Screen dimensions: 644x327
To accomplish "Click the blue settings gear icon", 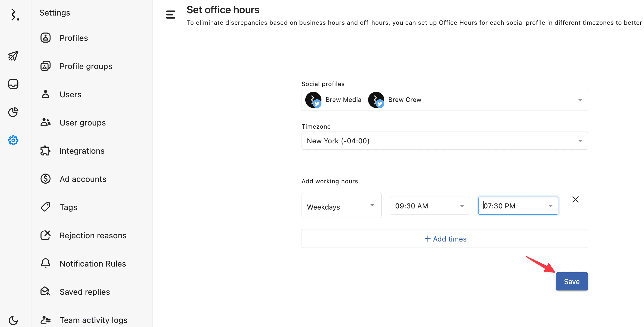I will point(13,140).
